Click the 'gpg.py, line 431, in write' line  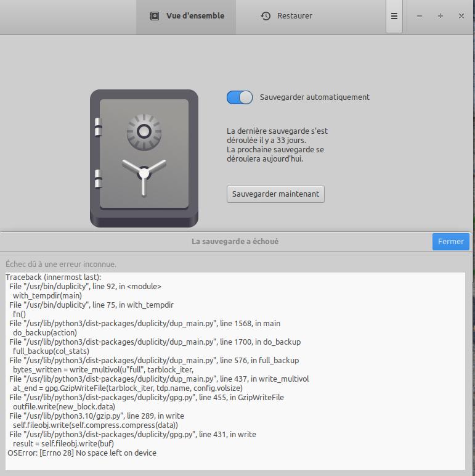(x=132, y=435)
